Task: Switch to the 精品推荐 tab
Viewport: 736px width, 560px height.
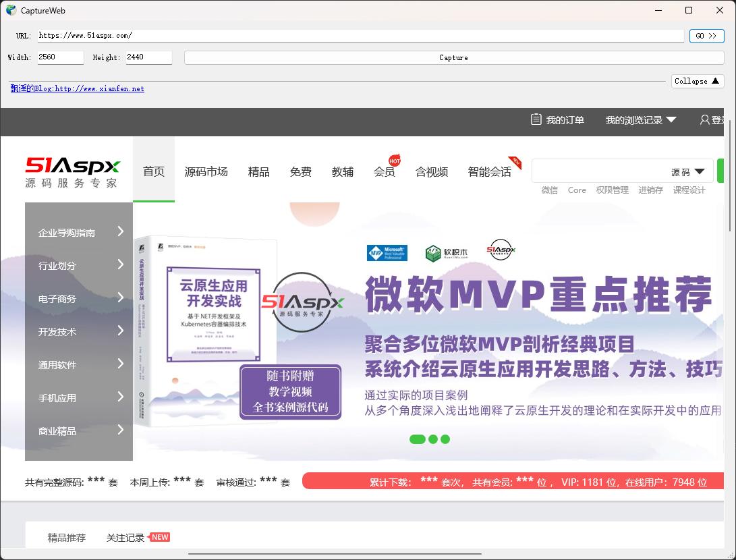Action: pos(67,538)
